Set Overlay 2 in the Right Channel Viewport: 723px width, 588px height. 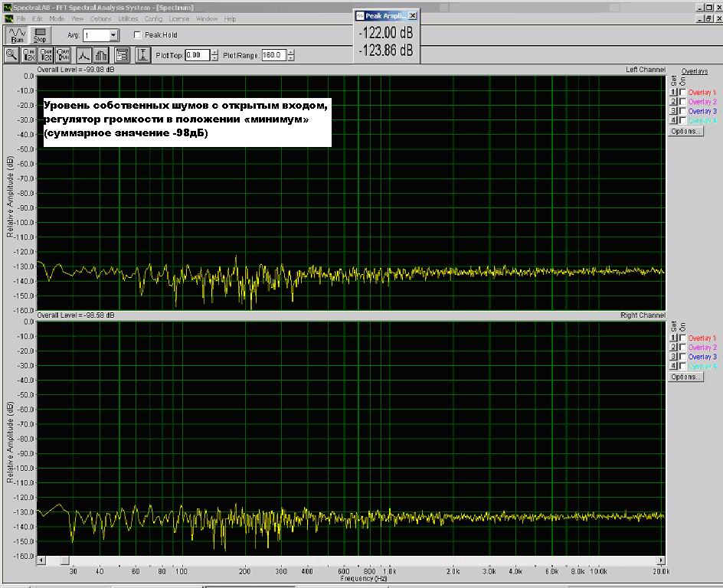[x=674, y=348]
